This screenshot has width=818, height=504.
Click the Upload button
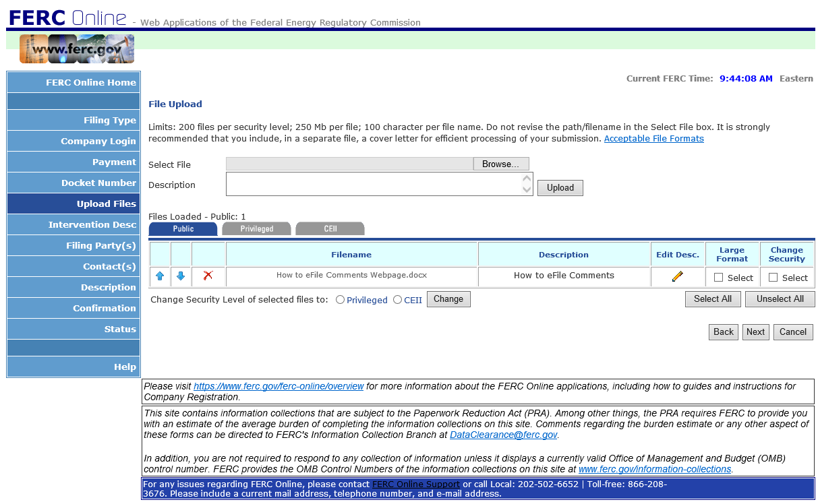tap(560, 188)
